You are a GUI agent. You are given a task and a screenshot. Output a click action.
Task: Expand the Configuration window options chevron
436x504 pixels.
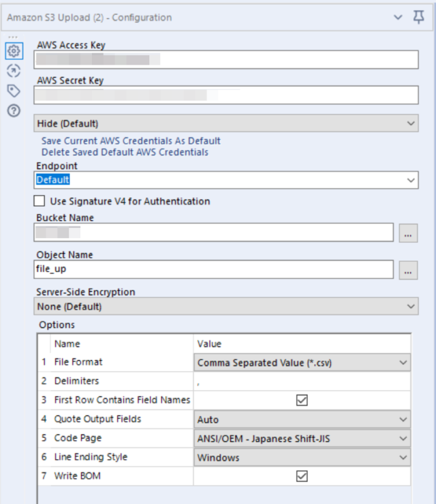pyautogui.click(x=398, y=17)
